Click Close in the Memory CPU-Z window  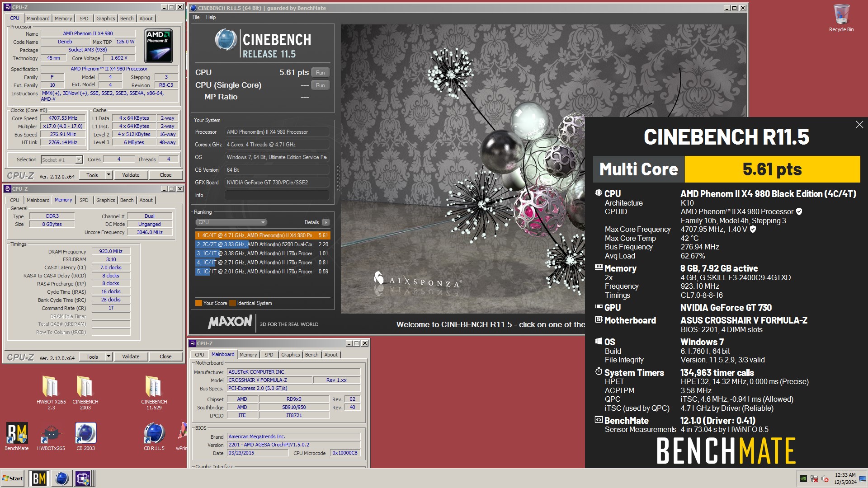coord(165,357)
